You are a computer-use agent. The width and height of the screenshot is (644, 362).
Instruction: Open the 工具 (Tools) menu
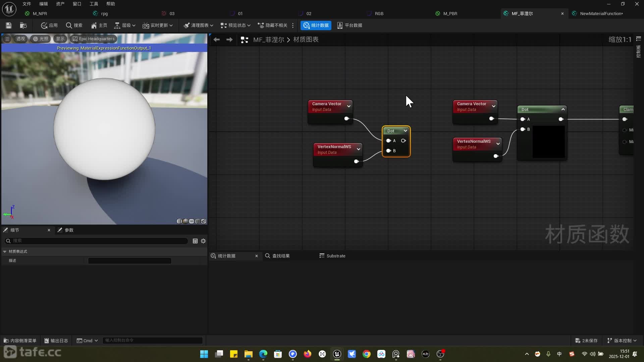click(x=94, y=4)
